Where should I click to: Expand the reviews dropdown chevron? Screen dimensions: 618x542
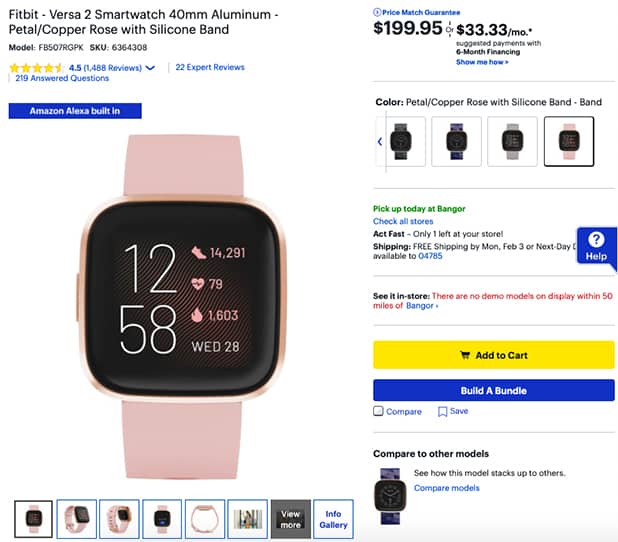click(x=150, y=68)
